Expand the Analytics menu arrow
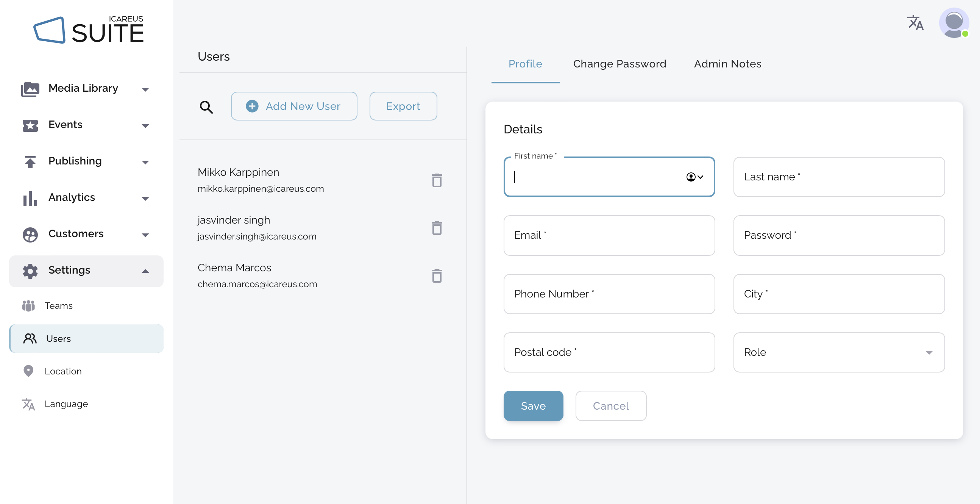The image size is (980, 504). (x=145, y=198)
